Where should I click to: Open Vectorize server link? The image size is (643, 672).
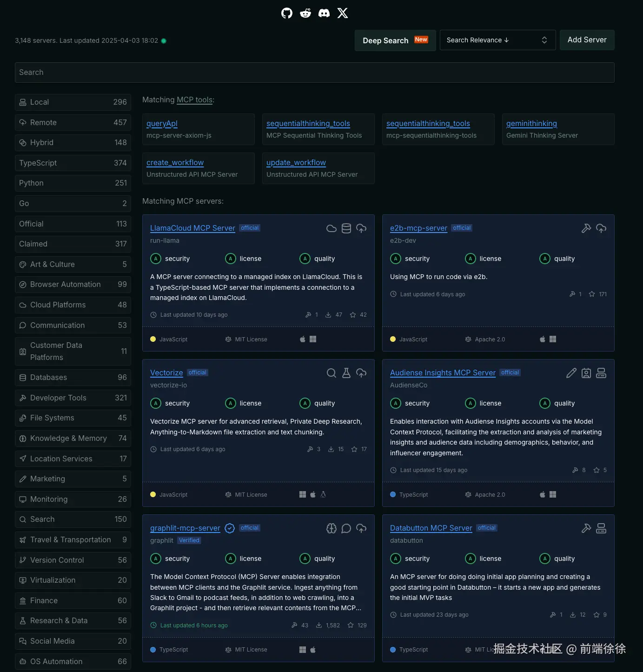[x=166, y=373]
